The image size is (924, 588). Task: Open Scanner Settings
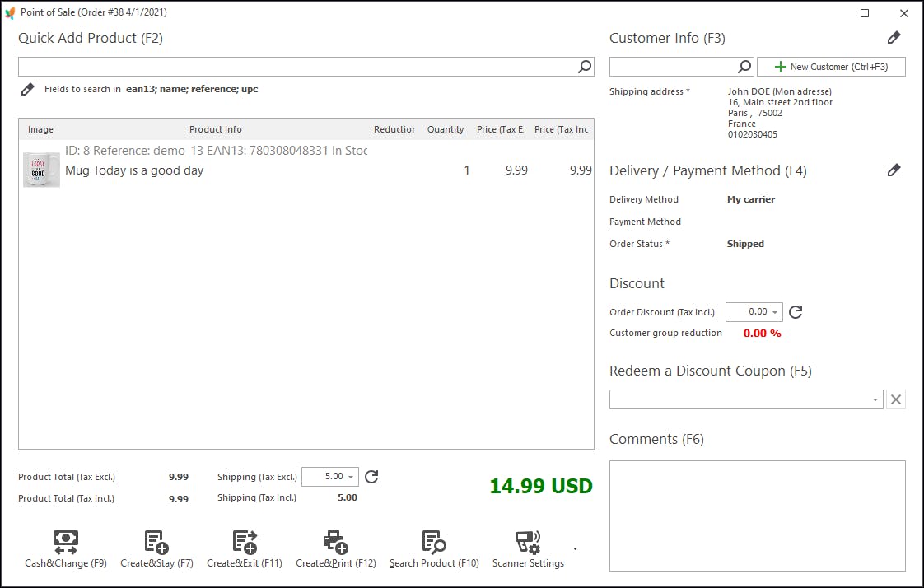[528, 542]
